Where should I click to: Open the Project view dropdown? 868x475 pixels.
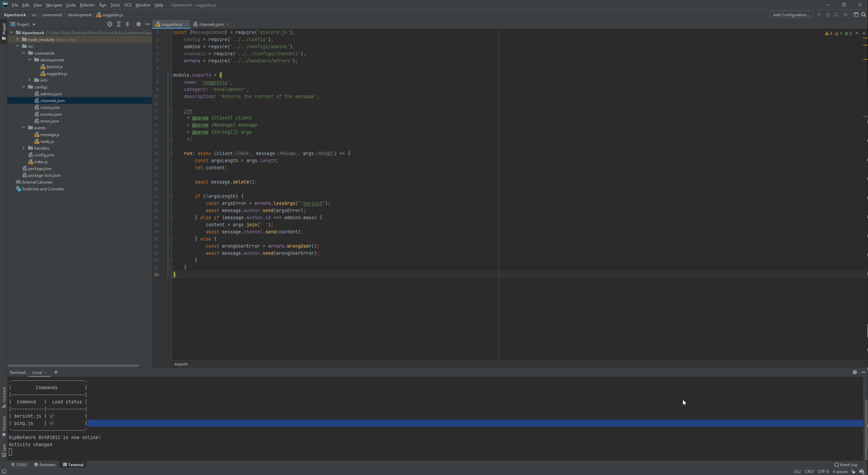pos(26,24)
